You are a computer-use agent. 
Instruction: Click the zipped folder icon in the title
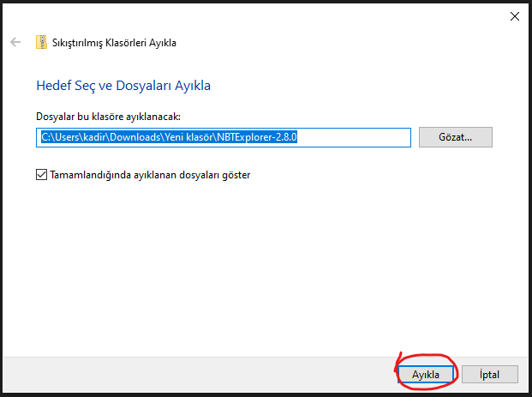click(x=41, y=42)
